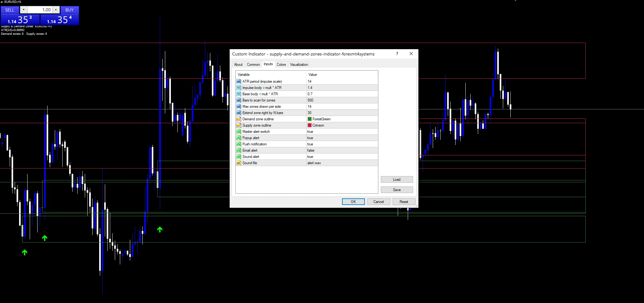Click the BUY button
This screenshot has width=644, height=303.
click(x=69, y=10)
